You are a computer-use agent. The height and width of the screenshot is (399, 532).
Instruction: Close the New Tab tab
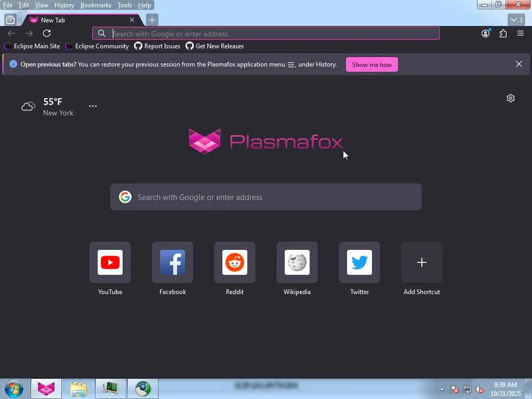[x=132, y=20]
